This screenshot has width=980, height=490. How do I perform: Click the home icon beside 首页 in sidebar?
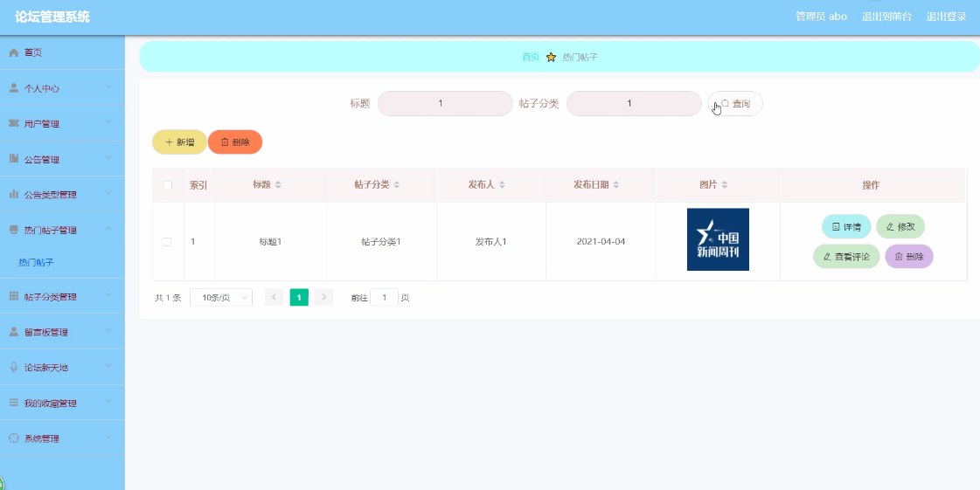coord(14,53)
